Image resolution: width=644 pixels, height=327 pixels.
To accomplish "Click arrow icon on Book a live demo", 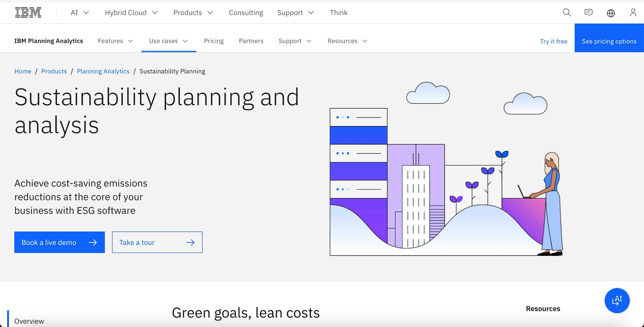I will click(x=92, y=242).
